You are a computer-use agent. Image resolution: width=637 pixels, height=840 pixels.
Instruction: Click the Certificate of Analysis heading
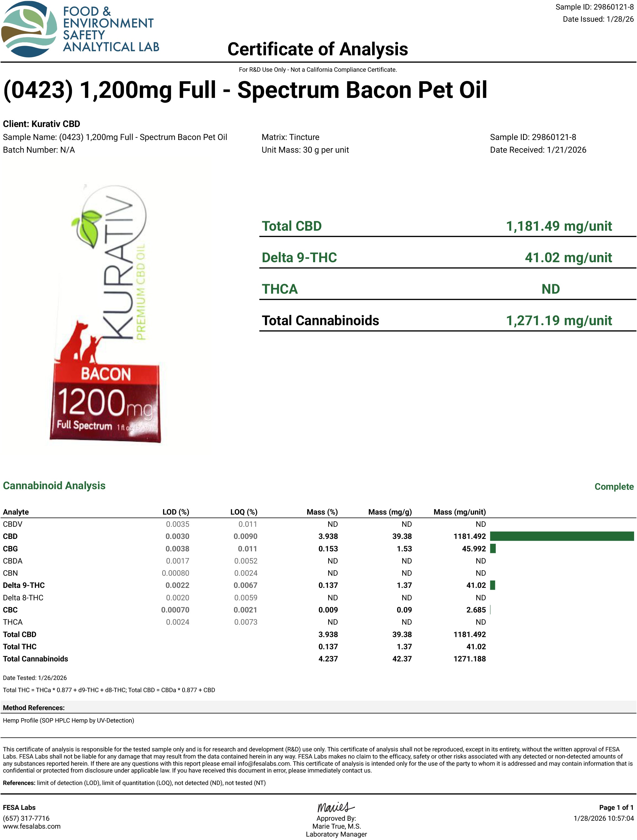tap(317, 49)
